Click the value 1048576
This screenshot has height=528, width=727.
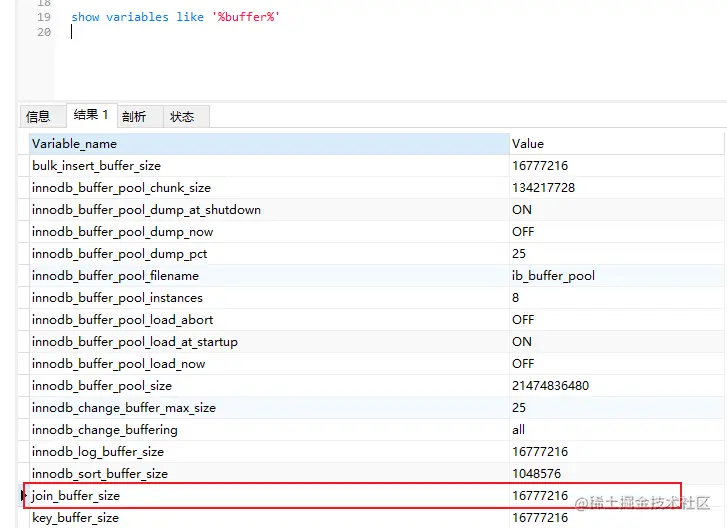[x=536, y=474]
